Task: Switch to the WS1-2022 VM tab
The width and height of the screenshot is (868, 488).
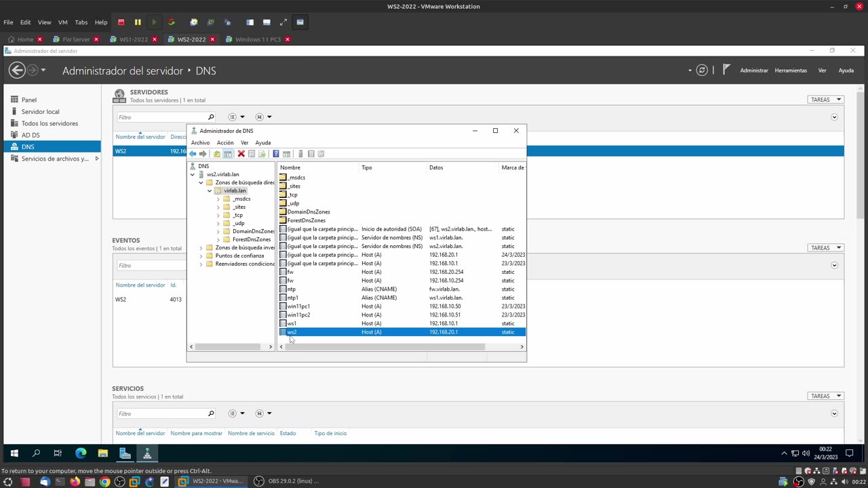Action: [x=134, y=39]
